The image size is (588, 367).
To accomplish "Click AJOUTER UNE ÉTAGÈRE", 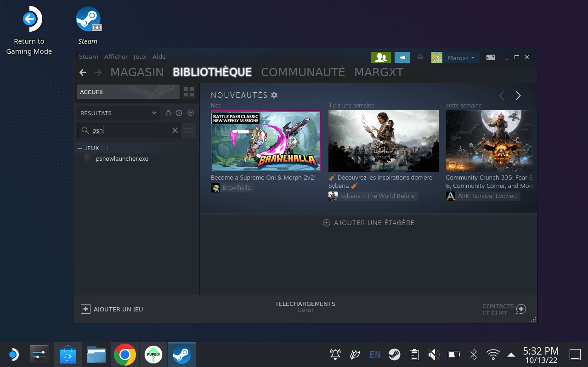I will coord(369,223).
